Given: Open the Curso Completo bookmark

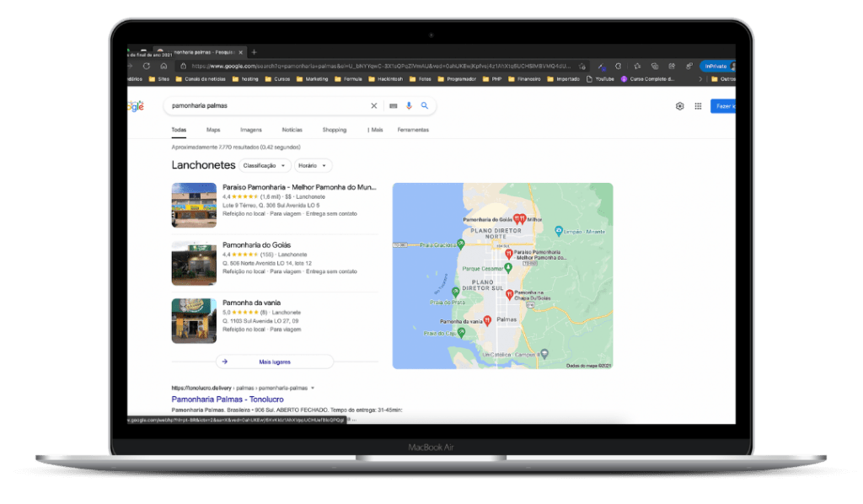Looking at the screenshot, I should pos(647,79).
